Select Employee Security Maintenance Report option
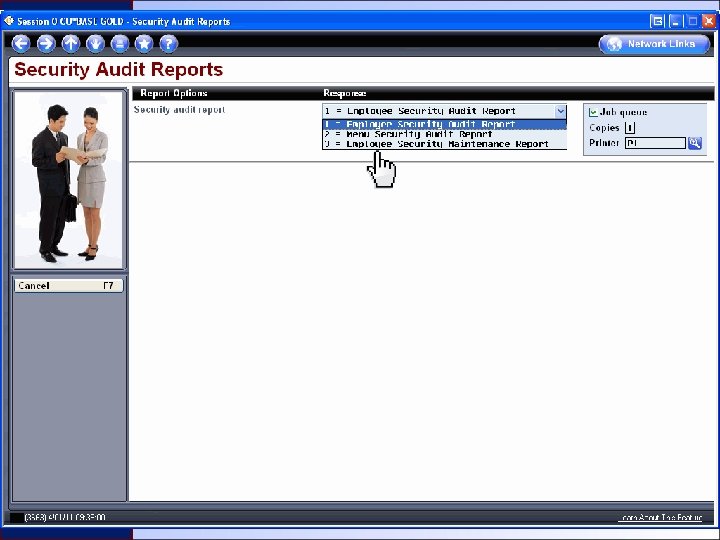 444,144
